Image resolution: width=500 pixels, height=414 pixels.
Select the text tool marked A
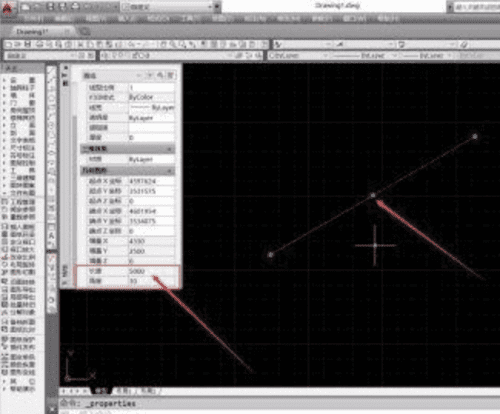[x=51, y=236]
